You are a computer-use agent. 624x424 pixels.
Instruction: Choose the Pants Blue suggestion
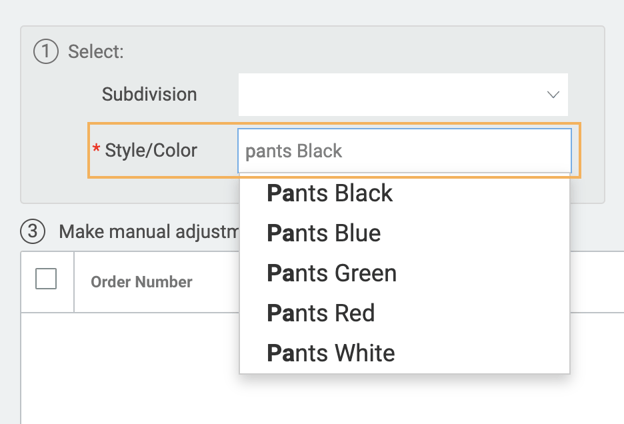(x=324, y=233)
